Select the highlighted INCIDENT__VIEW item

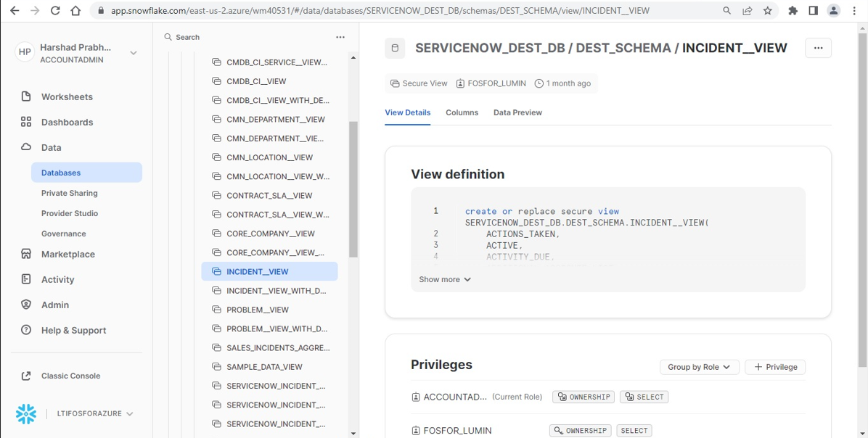tap(269, 271)
